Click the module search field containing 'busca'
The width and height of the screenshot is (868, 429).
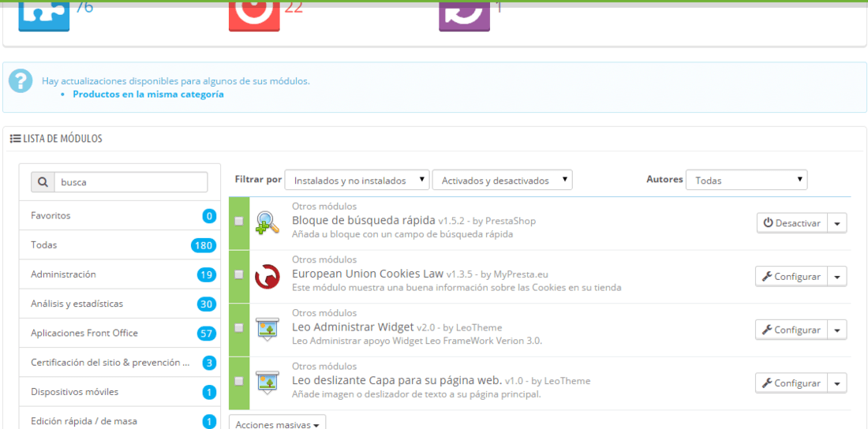[131, 181]
